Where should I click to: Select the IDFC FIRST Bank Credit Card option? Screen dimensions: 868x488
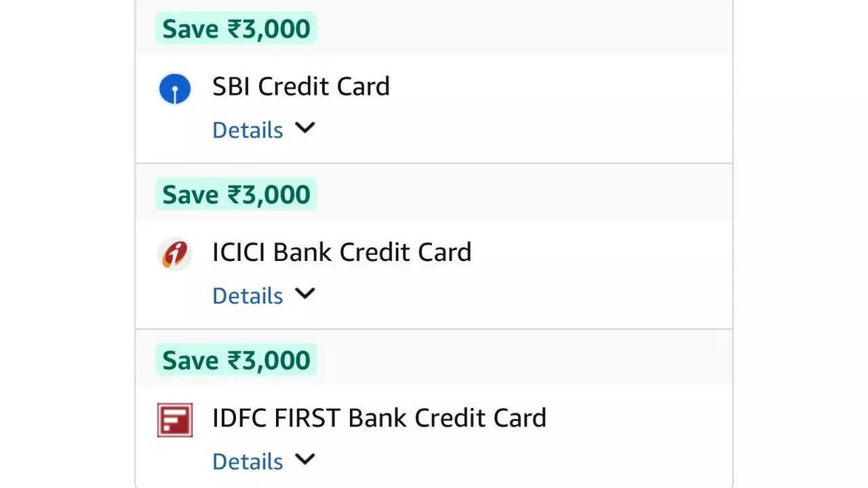(x=379, y=418)
